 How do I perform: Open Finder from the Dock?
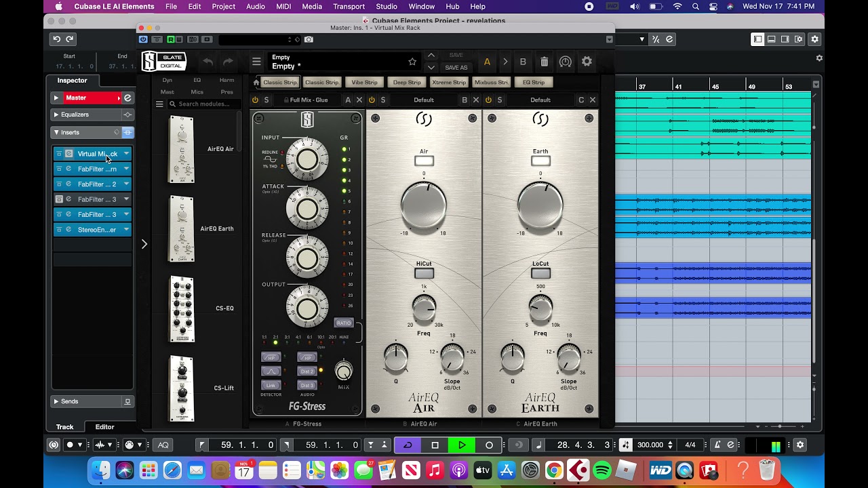click(100, 470)
